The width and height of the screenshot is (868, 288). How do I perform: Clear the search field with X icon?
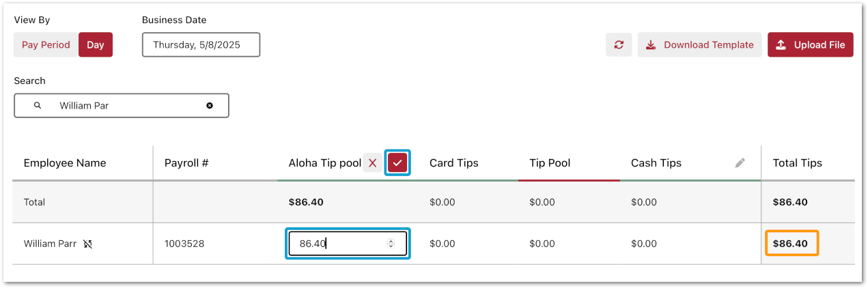[x=210, y=106]
